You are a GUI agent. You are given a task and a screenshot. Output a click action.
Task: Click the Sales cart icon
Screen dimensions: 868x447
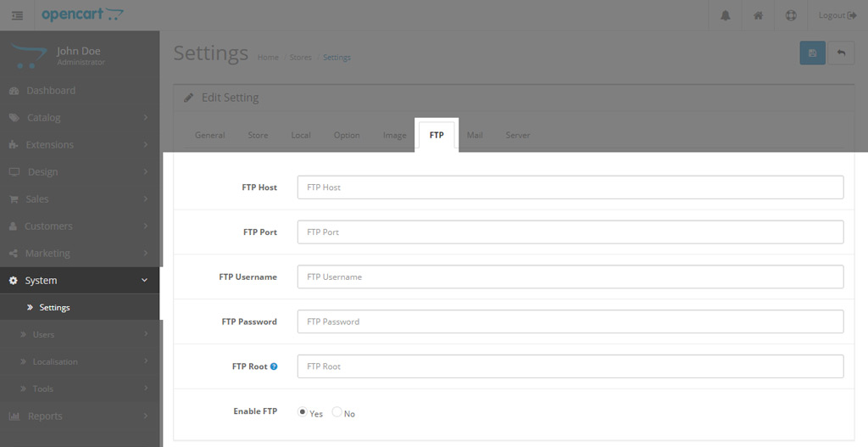click(14, 199)
